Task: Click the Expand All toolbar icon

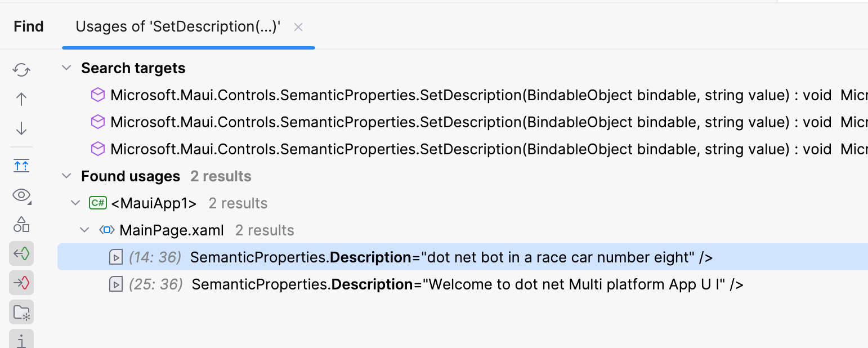Action: click(21, 166)
